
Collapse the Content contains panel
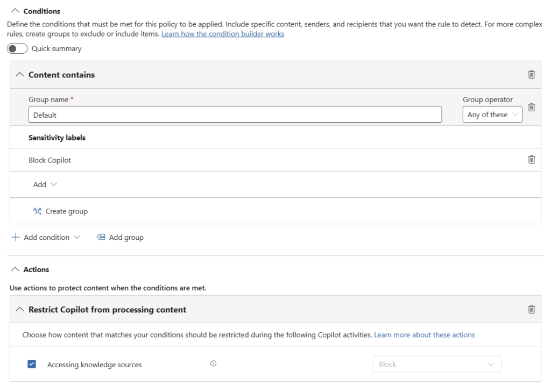20,74
